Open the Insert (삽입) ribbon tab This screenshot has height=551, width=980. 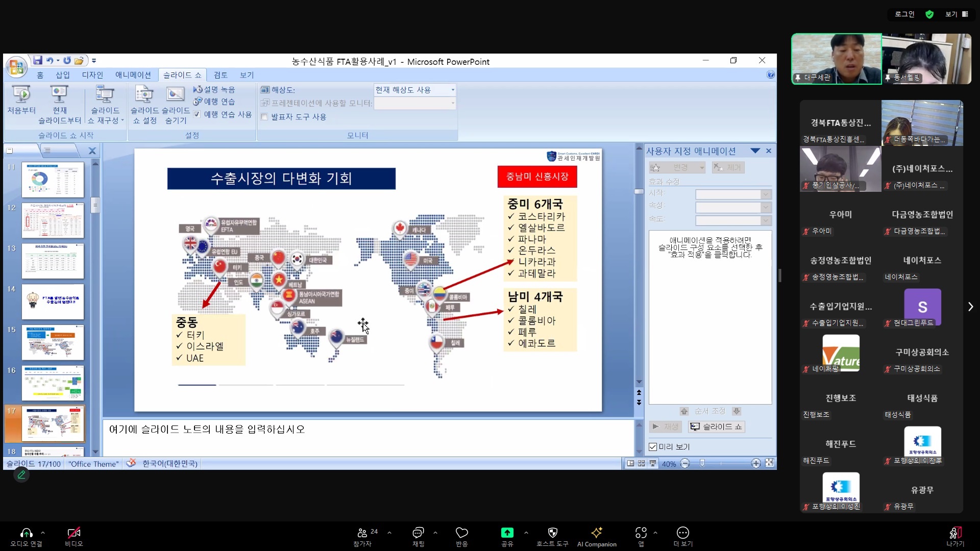click(63, 75)
